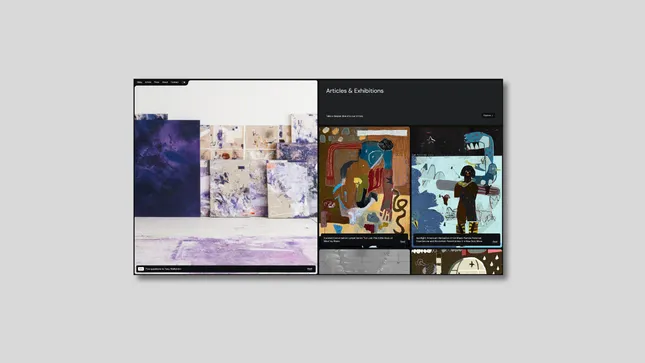Open the blue dinosaur painting thumbnail
The image size is (645, 363).
coord(457,180)
